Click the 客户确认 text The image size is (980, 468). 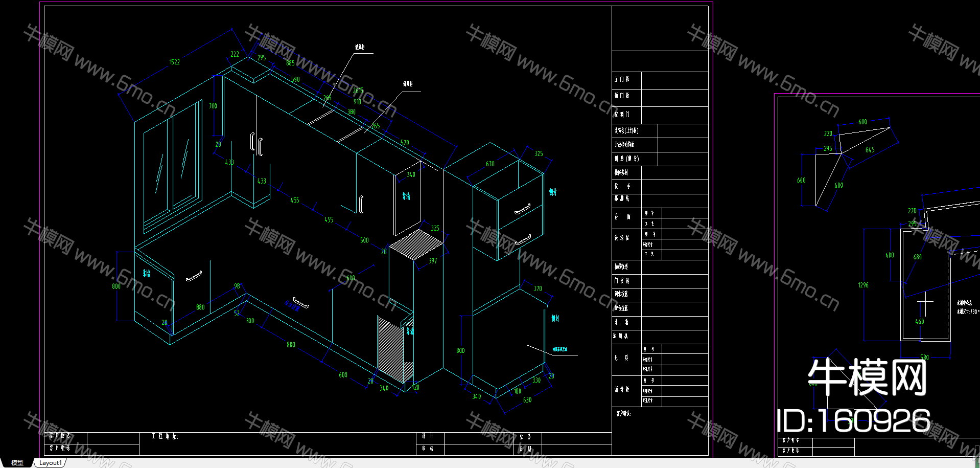[623, 413]
